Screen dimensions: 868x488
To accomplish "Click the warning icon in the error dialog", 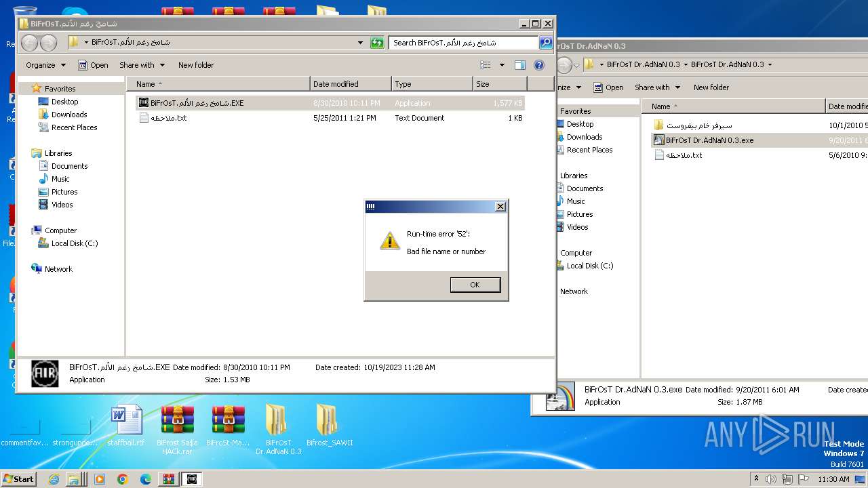I will pos(389,240).
